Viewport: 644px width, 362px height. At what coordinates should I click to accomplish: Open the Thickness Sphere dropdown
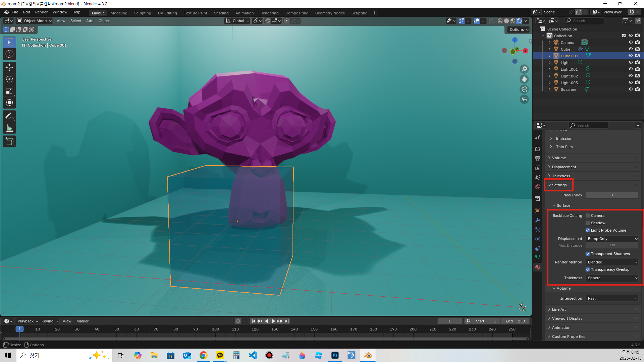click(612, 278)
